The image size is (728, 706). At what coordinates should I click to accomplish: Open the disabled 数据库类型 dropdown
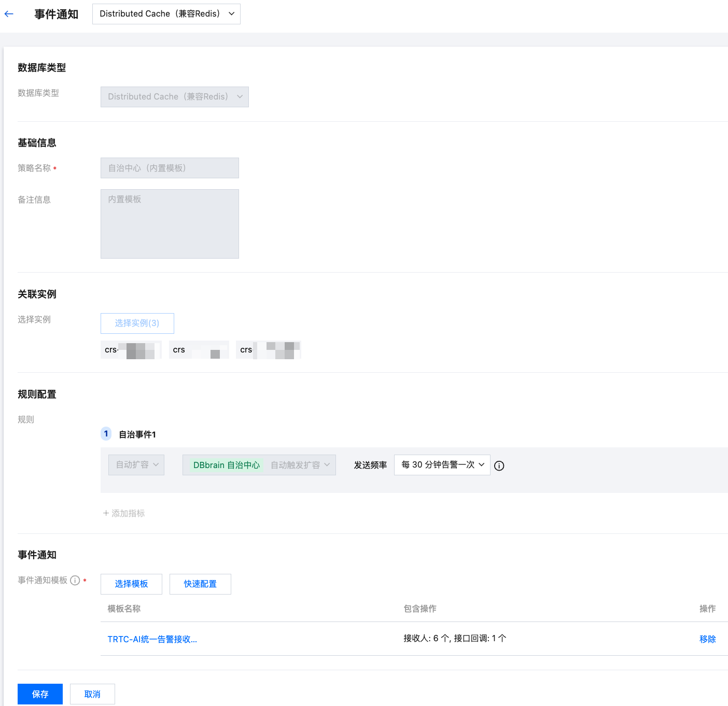coord(174,97)
